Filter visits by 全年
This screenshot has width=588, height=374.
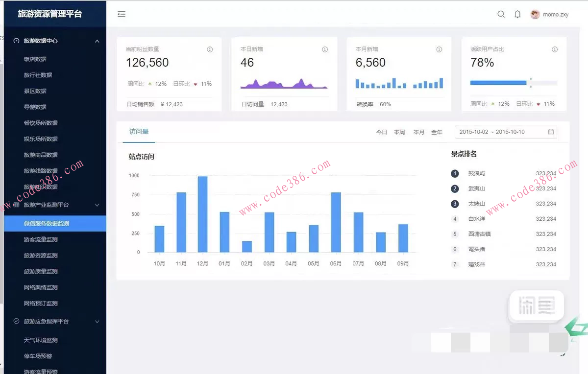coord(437,132)
